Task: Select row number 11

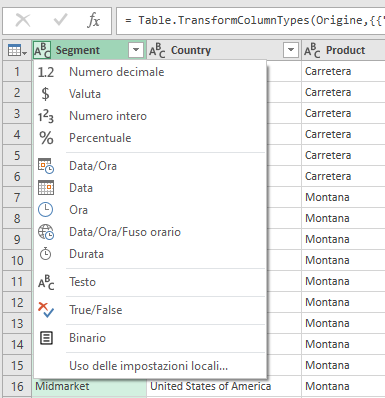Action: 17,282
